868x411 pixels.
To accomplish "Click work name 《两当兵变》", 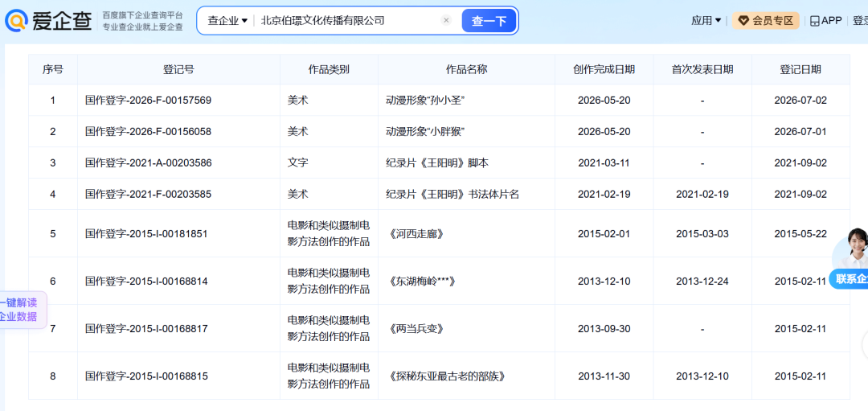I will tap(417, 328).
